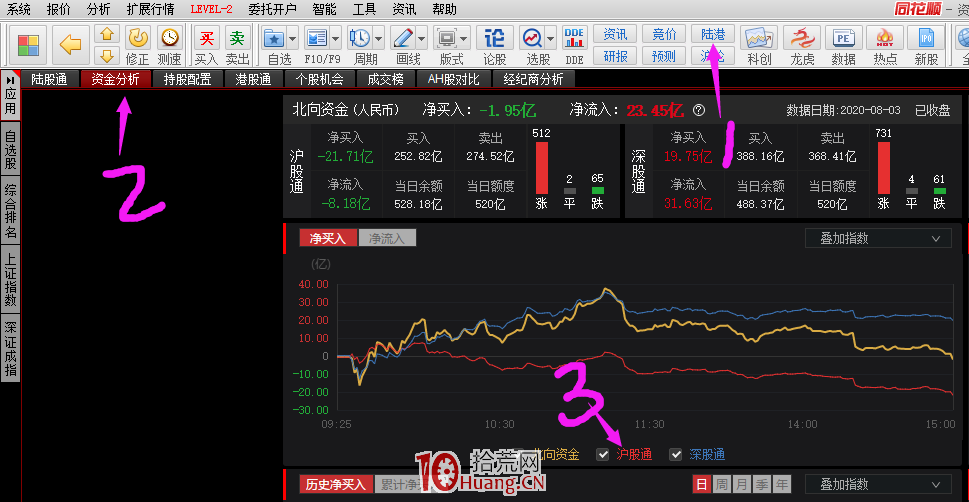This screenshot has height=502, width=969.
Task: Click the 研报 toolbar button
Action: (615, 56)
